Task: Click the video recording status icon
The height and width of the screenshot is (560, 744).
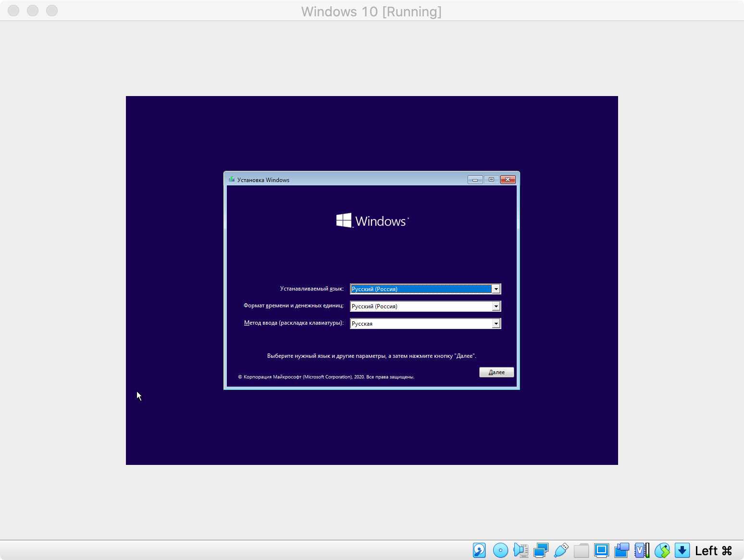Action: coord(621,550)
